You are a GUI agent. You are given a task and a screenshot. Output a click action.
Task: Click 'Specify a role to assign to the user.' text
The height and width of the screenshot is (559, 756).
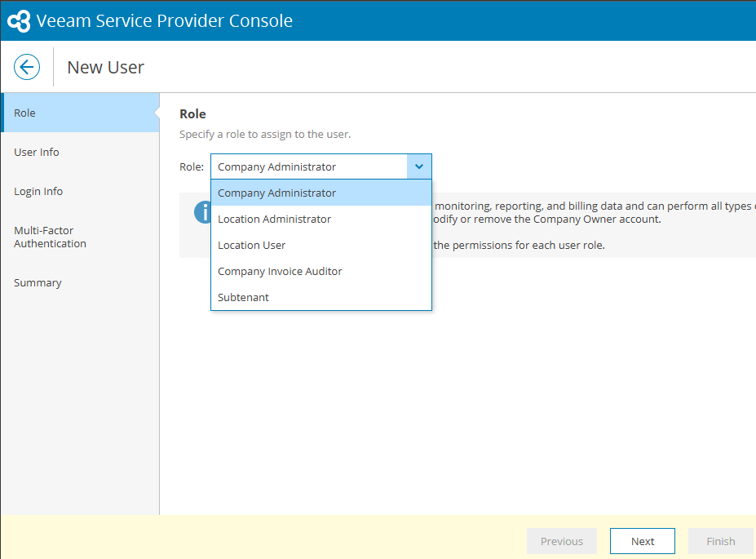point(265,134)
